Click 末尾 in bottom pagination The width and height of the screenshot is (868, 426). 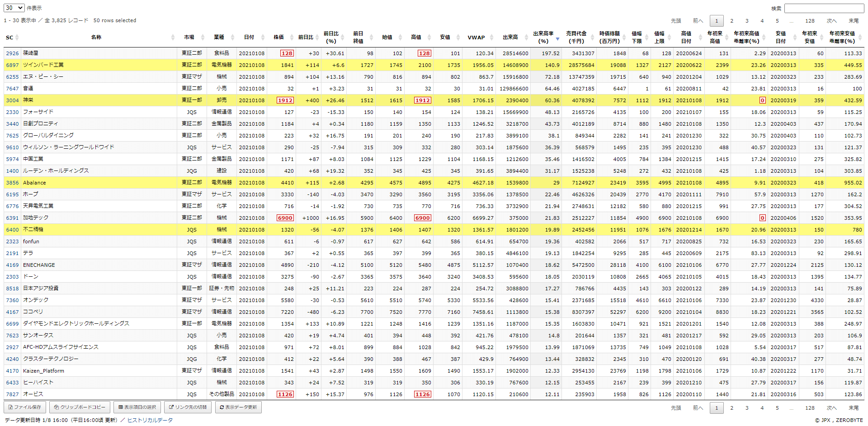click(854, 408)
